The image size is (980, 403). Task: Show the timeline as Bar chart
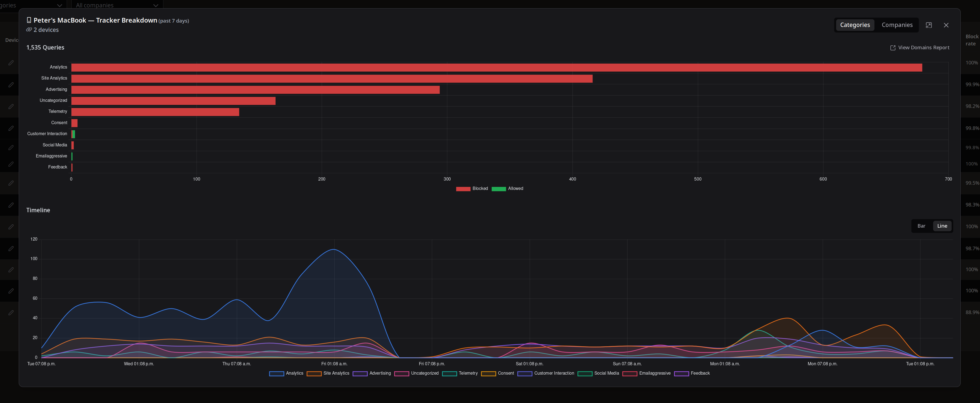921,226
